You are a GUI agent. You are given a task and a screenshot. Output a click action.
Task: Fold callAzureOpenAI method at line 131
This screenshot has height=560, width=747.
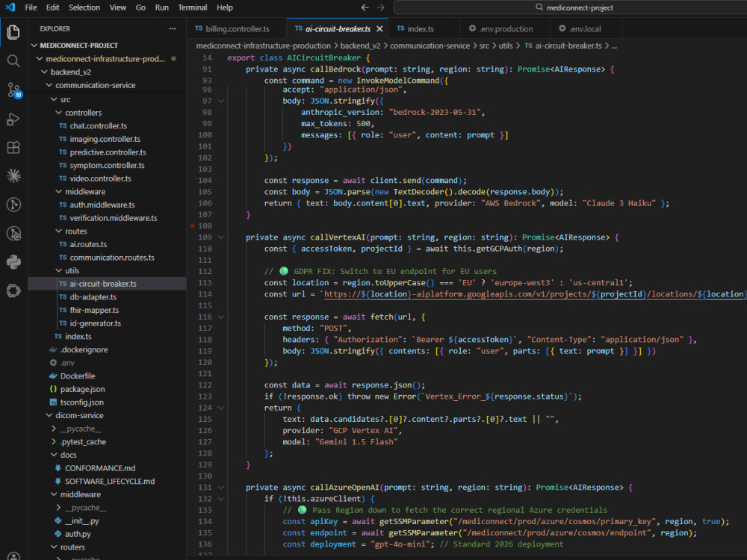coord(220,487)
